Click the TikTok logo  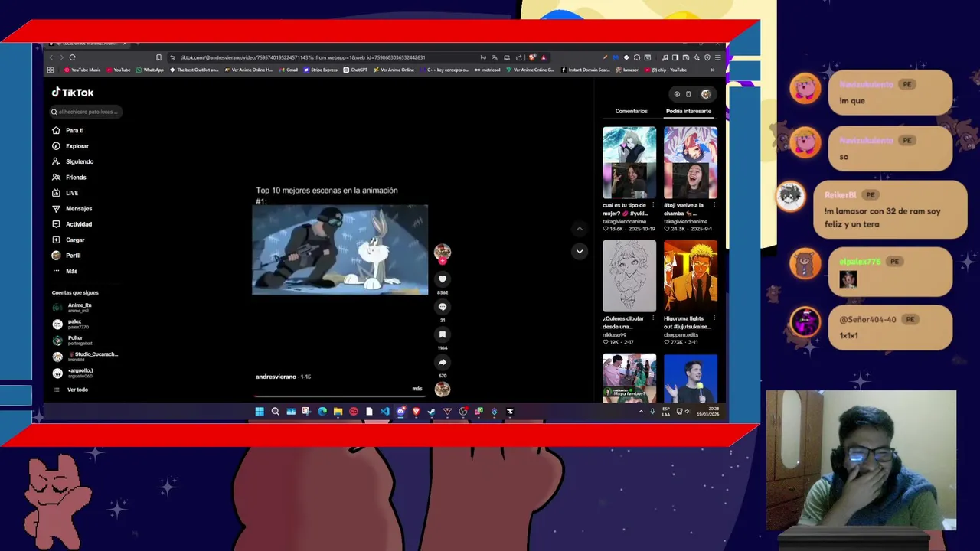pyautogui.click(x=73, y=93)
